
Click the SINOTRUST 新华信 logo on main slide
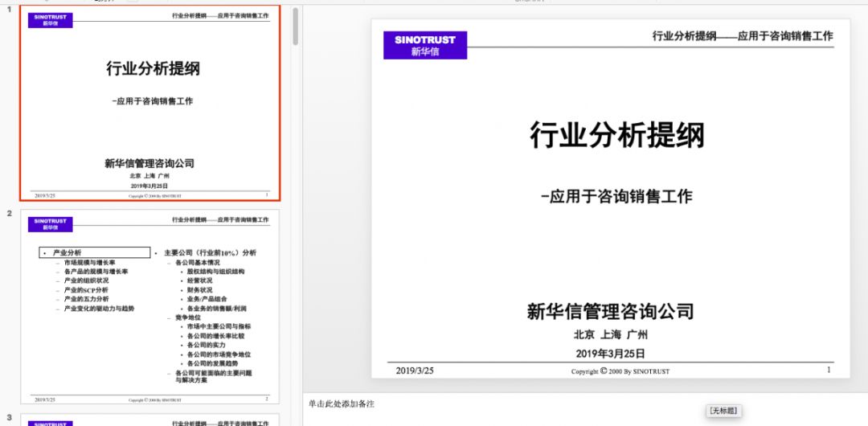point(425,45)
